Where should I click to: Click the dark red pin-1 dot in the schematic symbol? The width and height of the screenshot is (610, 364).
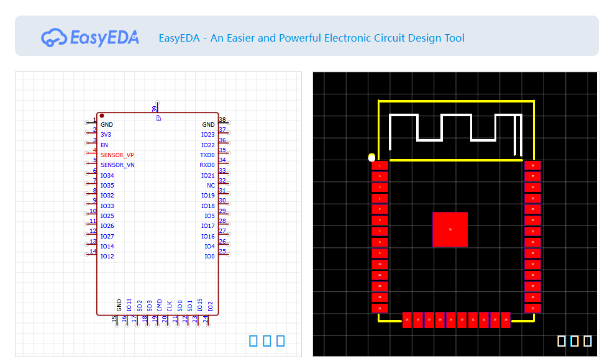102,116
